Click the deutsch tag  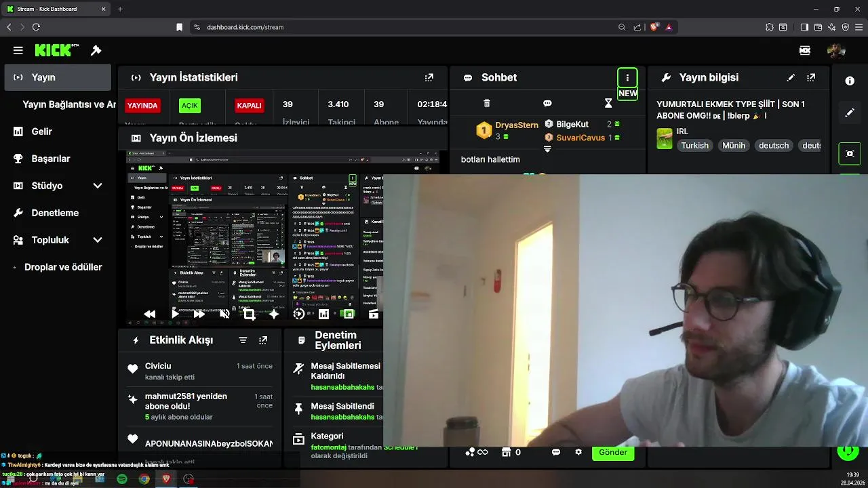(x=774, y=146)
